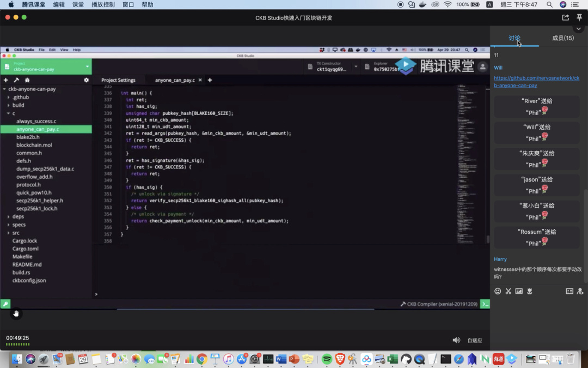Open the TX Constructor address dropdown
This screenshot has width=588, height=368.
(356, 67)
